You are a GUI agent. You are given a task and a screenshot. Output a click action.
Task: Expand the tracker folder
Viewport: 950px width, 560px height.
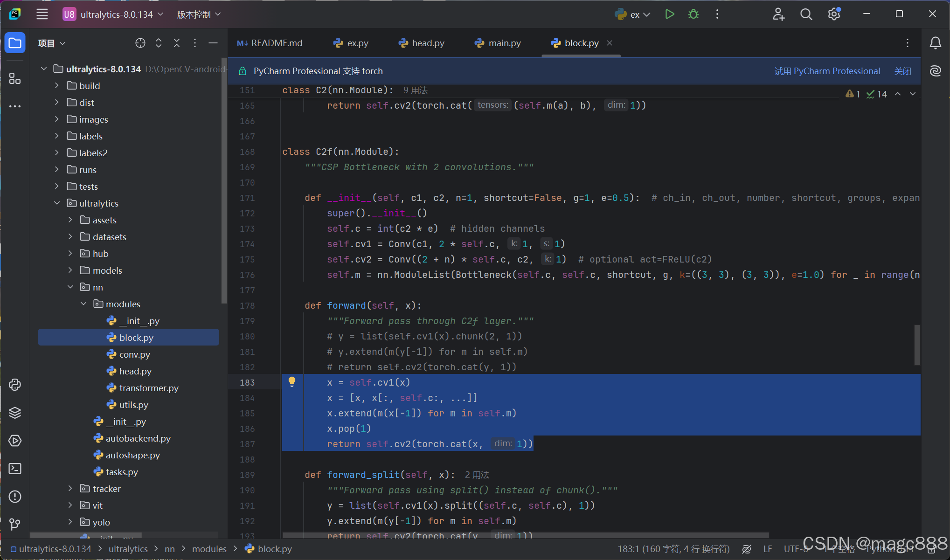pyautogui.click(x=70, y=489)
